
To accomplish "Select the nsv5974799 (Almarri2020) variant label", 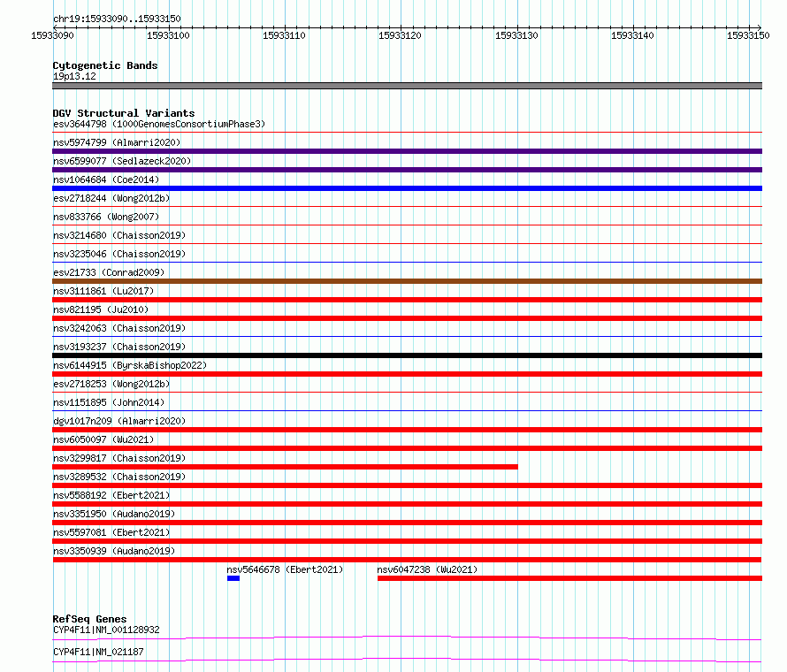I will coord(117,142).
